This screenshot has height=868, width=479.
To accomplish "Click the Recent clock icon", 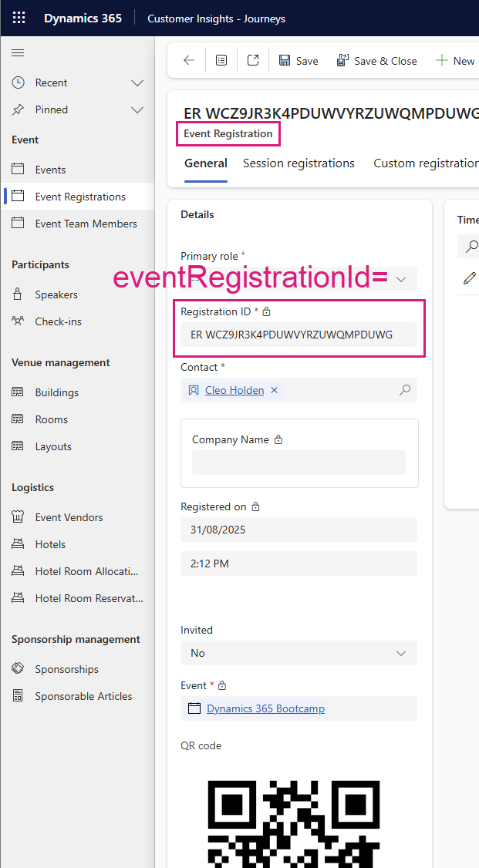I will (x=18, y=82).
